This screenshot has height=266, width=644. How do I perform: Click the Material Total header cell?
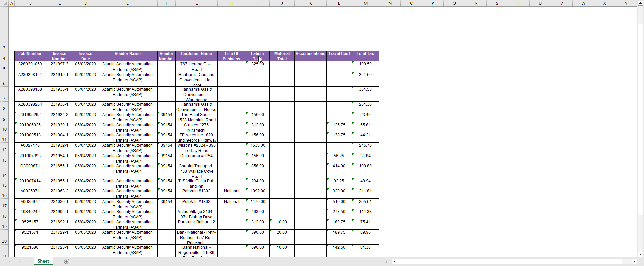(x=282, y=56)
